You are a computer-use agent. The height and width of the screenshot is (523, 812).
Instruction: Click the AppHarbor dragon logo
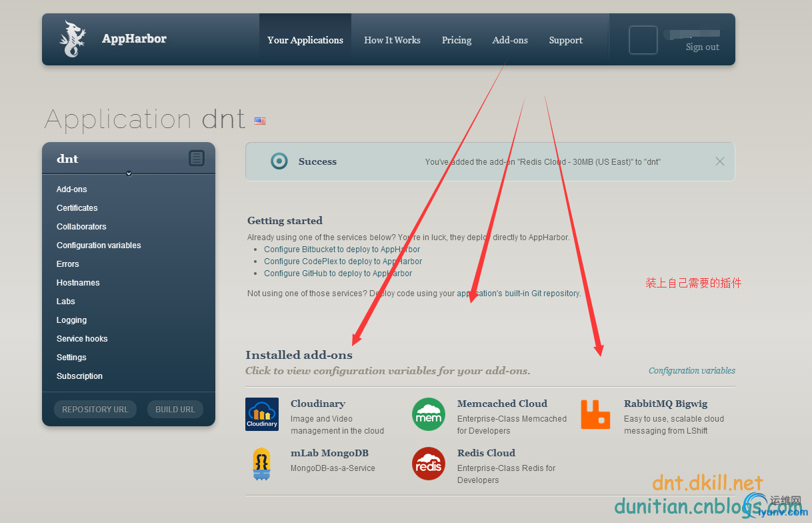point(73,39)
